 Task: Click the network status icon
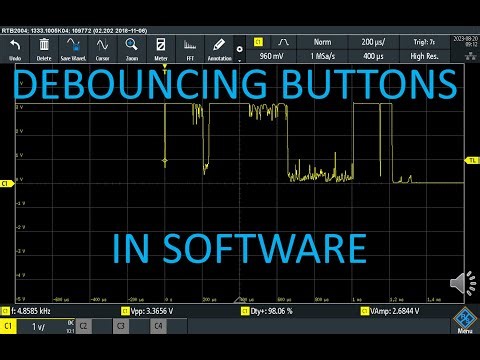coord(470,56)
